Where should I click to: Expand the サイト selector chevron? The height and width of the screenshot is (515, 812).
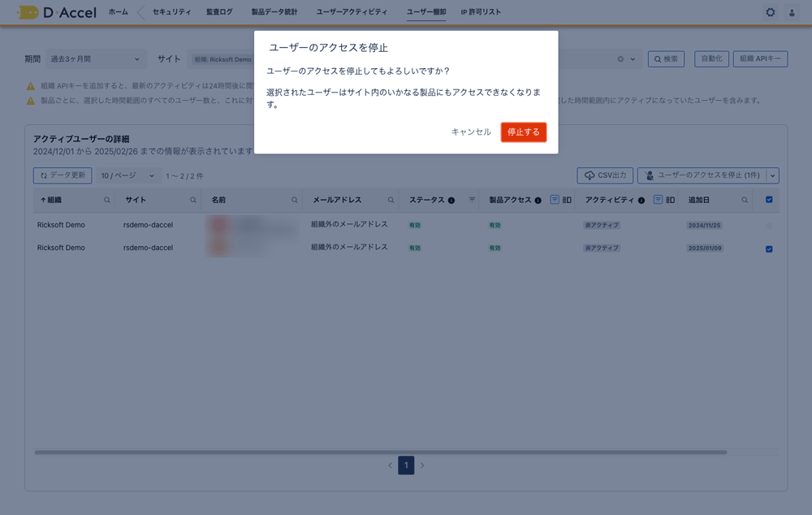[x=633, y=59]
